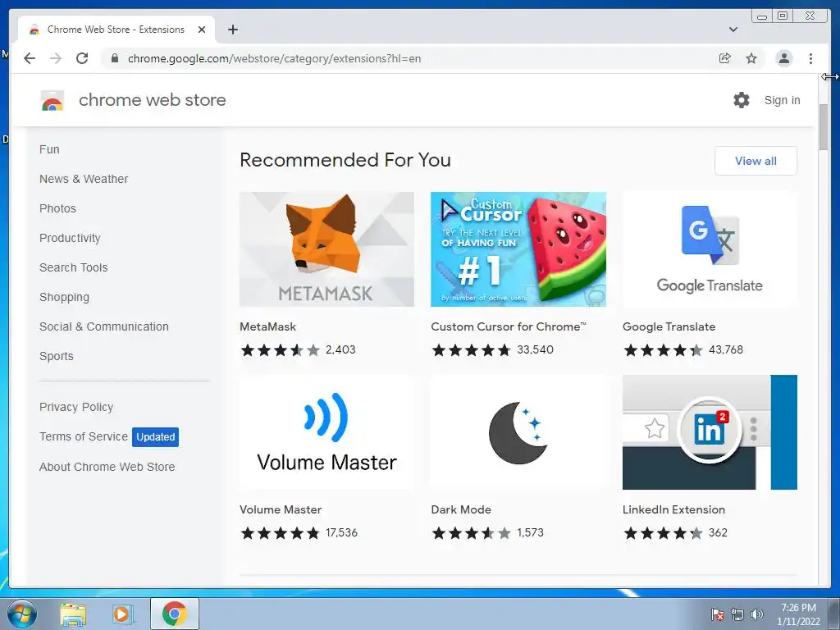
Task: Share this page icon in address bar
Action: click(725, 58)
